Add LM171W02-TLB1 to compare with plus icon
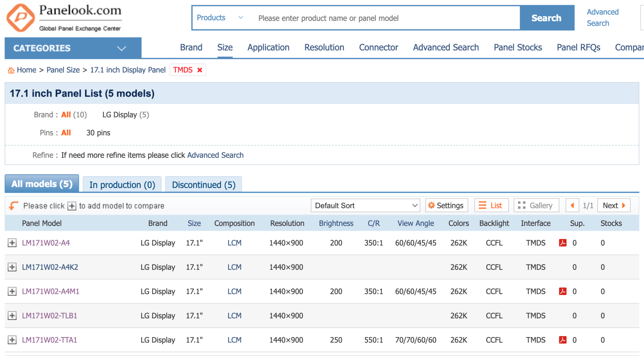The width and height of the screenshot is (644, 356). (x=12, y=316)
